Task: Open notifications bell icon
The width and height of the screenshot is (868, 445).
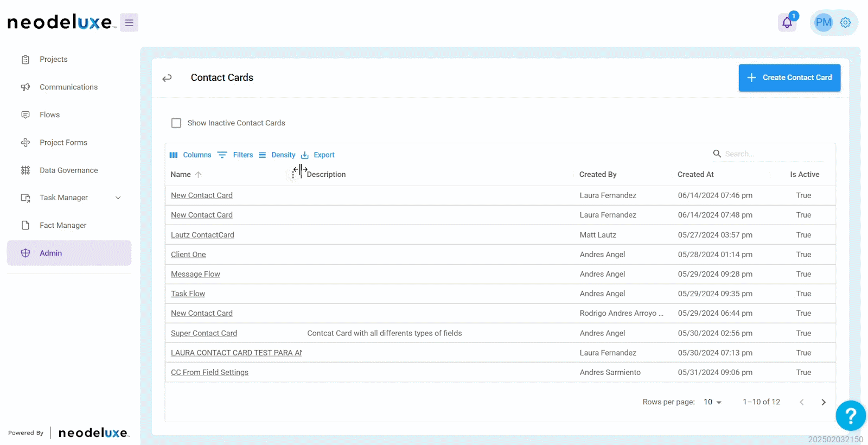Action: pos(787,23)
